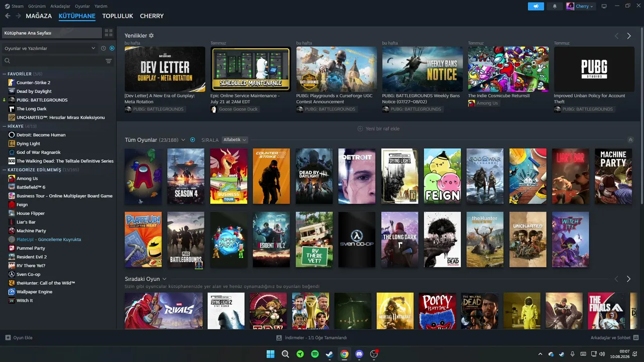Open Windows taskbar search

(285, 354)
